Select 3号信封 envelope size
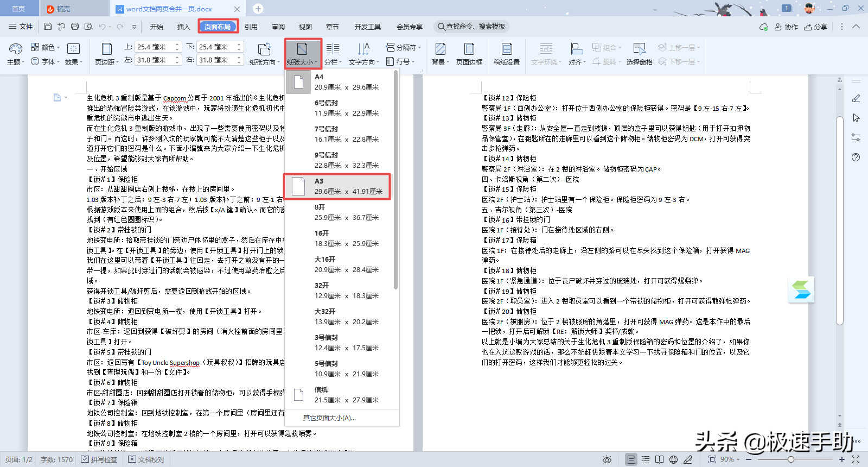 coord(340,343)
